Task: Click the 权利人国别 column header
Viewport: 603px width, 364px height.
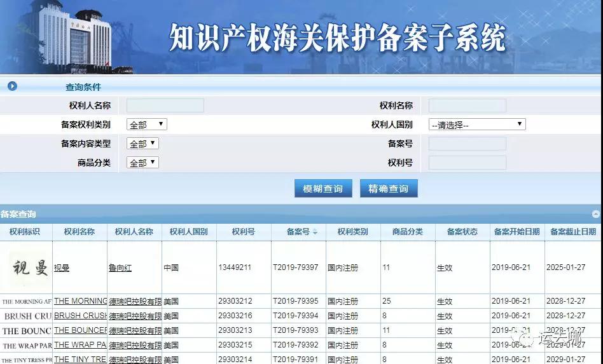Action: pos(188,231)
